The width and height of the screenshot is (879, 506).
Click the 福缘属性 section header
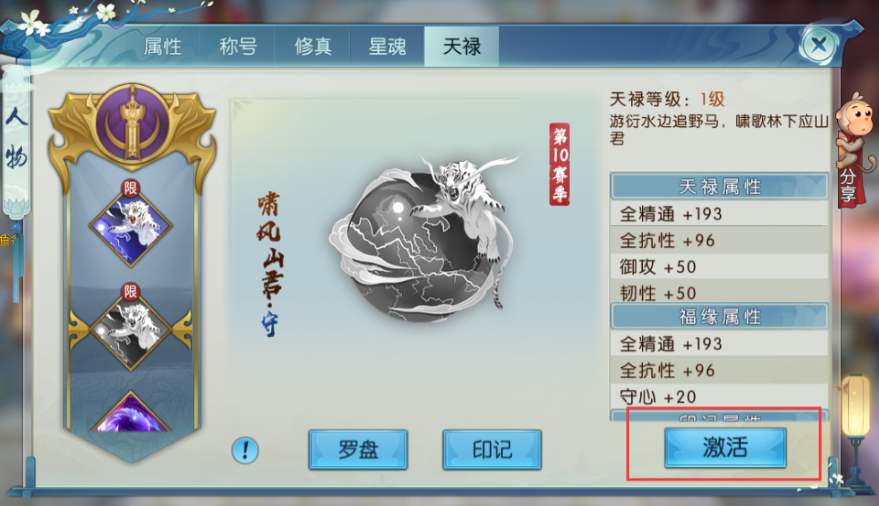719,317
